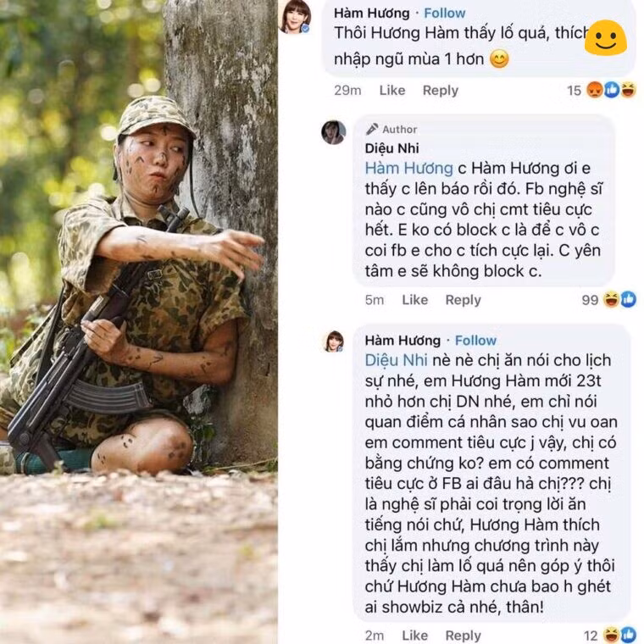Like the comment posted 29m ago
644x644 pixels.
coord(391,91)
